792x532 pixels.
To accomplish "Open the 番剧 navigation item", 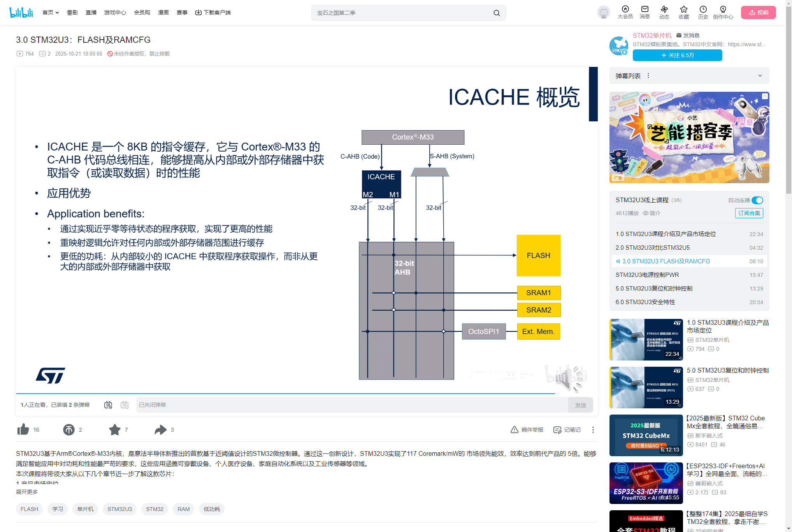I will [x=72, y=12].
